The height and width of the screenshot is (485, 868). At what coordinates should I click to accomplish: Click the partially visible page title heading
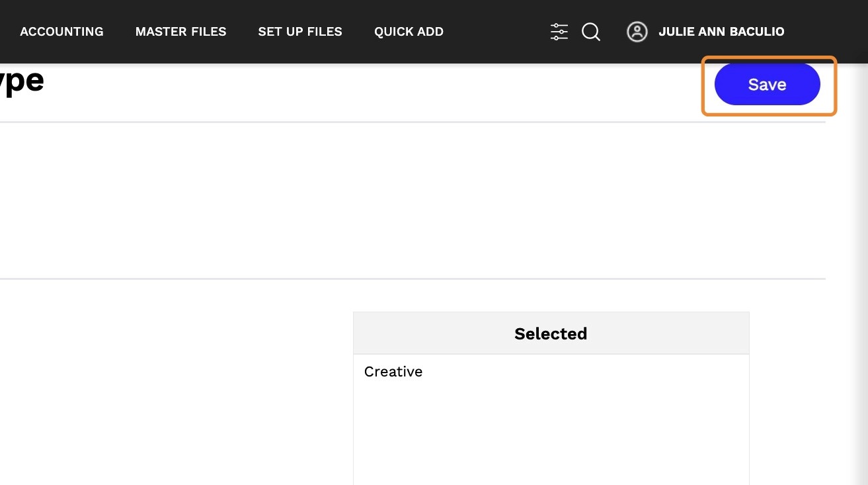(22, 82)
